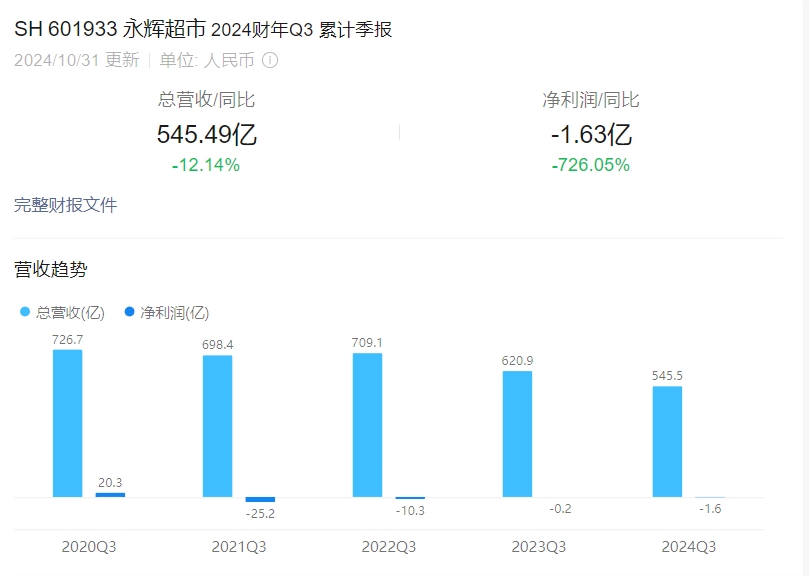Click the -1.63亿 net profit figure

pyautogui.click(x=591, y=135)
